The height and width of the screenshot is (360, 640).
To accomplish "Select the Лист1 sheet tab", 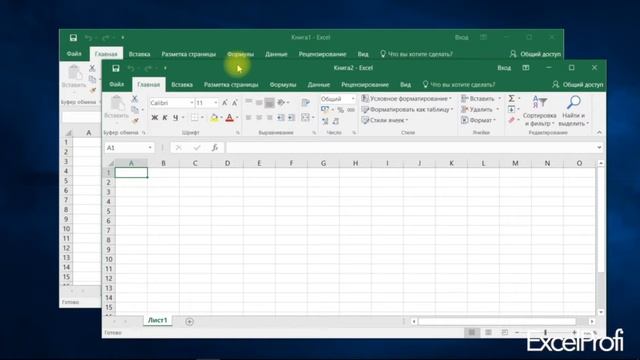I will [158, 320].
